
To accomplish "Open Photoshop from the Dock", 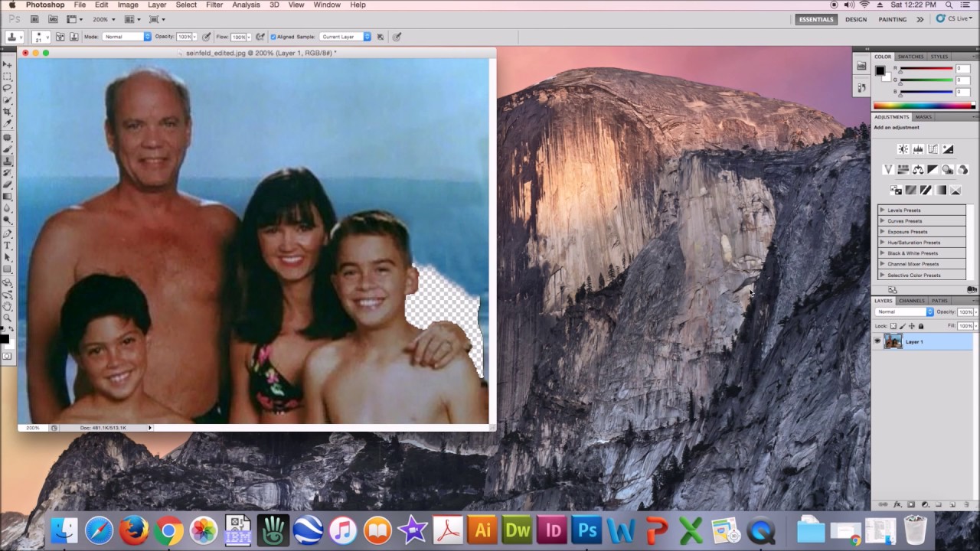I will (x=587, y=530).
